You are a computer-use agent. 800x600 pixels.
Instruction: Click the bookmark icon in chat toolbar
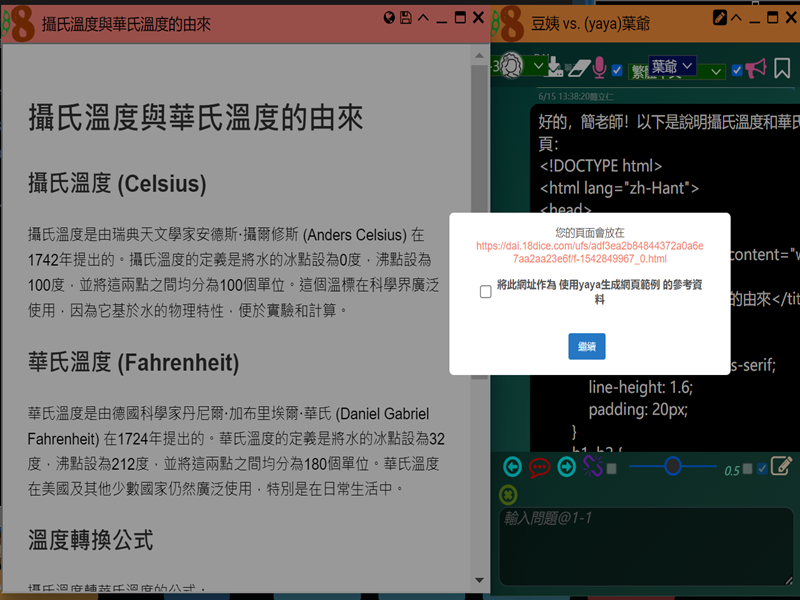tap(782, 68)
